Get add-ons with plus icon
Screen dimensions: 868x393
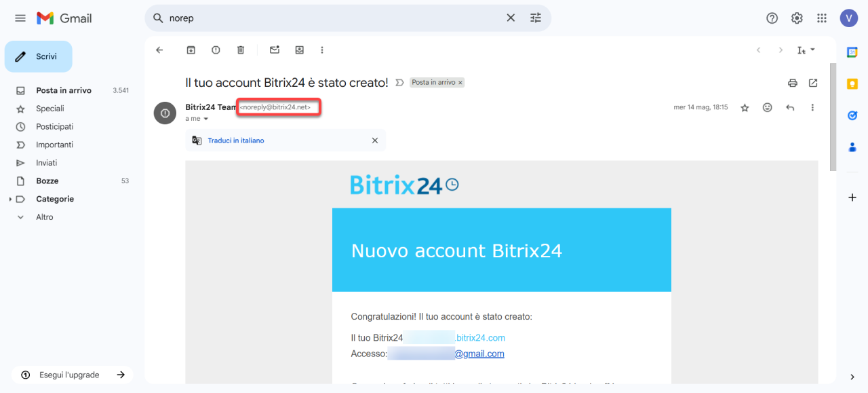pyautogui.click(x=852, y=198)
